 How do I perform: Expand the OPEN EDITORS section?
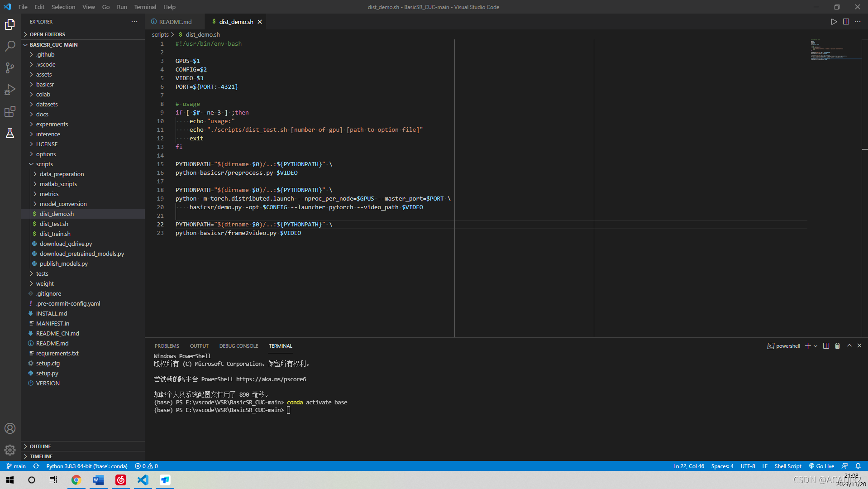83,34
